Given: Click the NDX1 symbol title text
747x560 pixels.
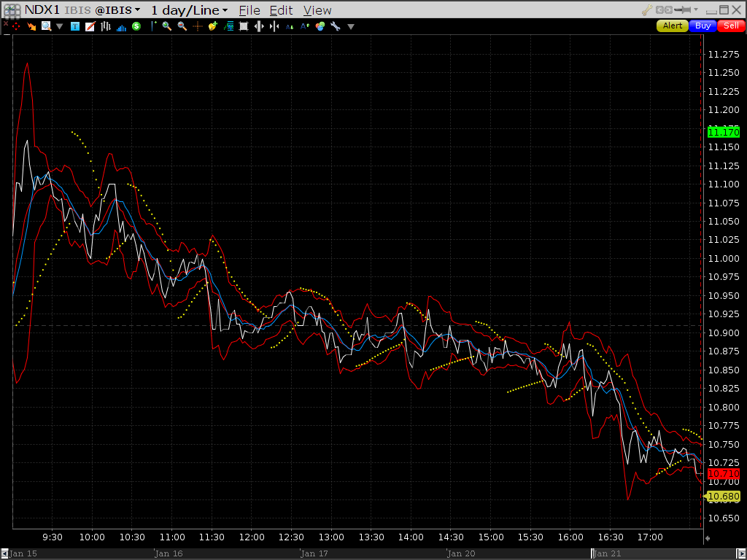Looking at the screenshot, I should point(42,10).
